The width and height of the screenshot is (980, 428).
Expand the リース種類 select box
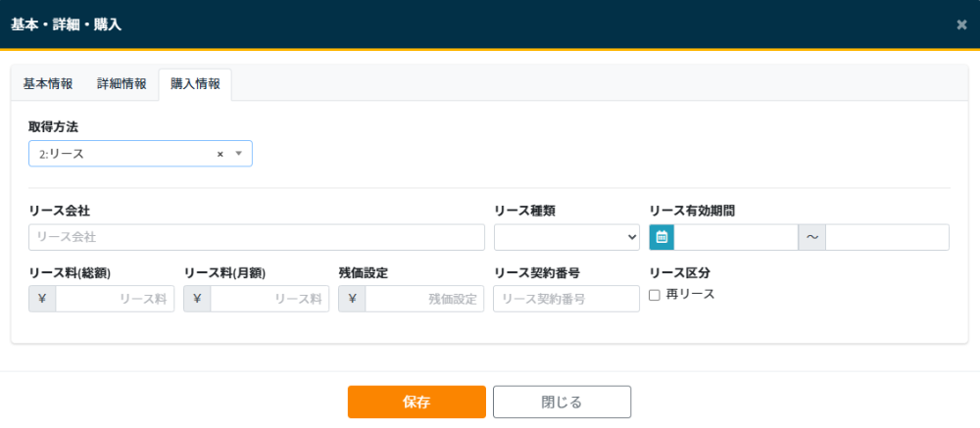566,237
